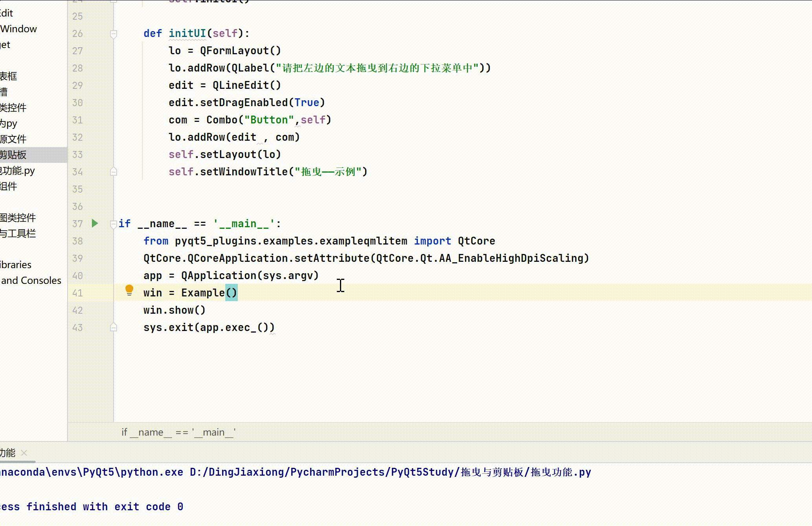
Task: Collapse initUI method at line 26
Action: coord(114,34)
